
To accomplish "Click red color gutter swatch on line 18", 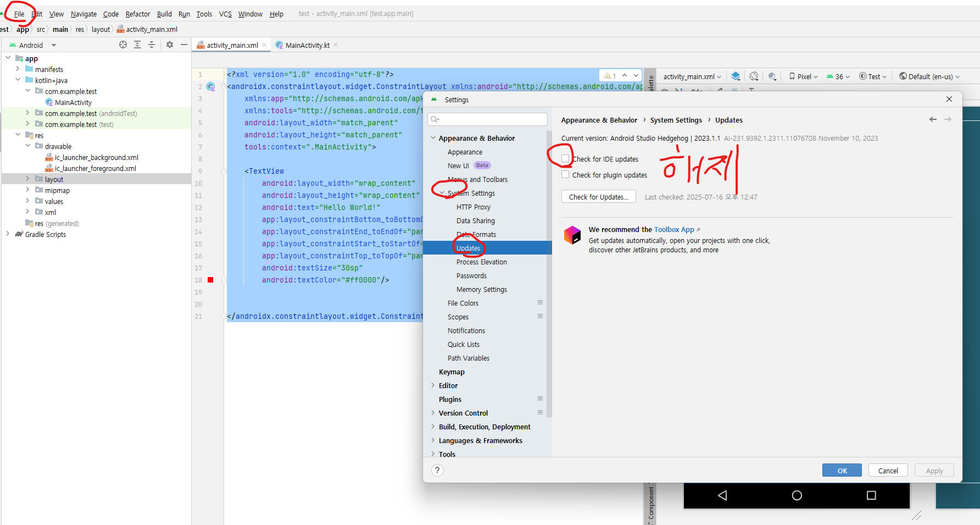I will pos(210,280).
